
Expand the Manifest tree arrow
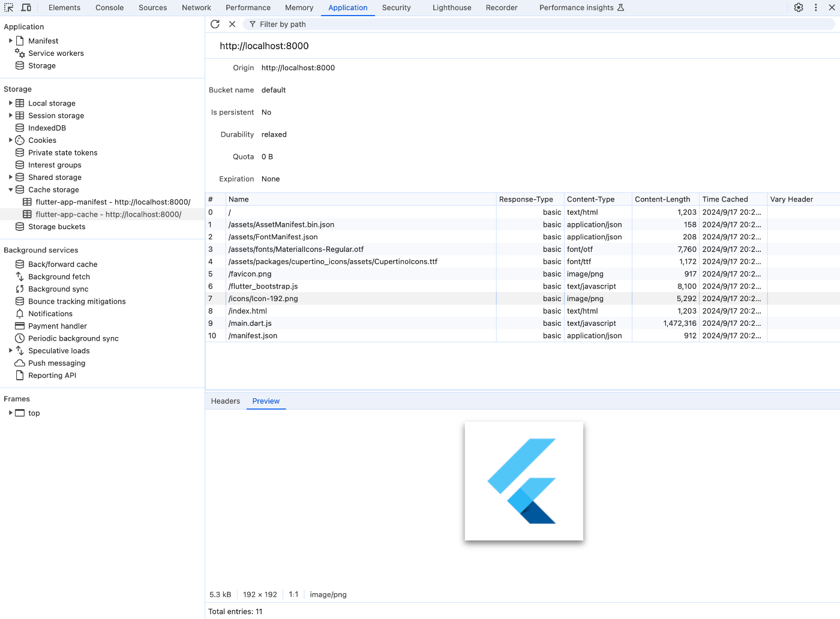[x=10, y=41]
